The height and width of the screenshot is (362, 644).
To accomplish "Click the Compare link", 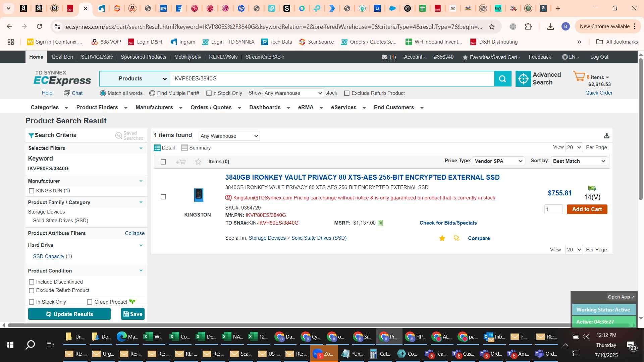I will [479, 238].
